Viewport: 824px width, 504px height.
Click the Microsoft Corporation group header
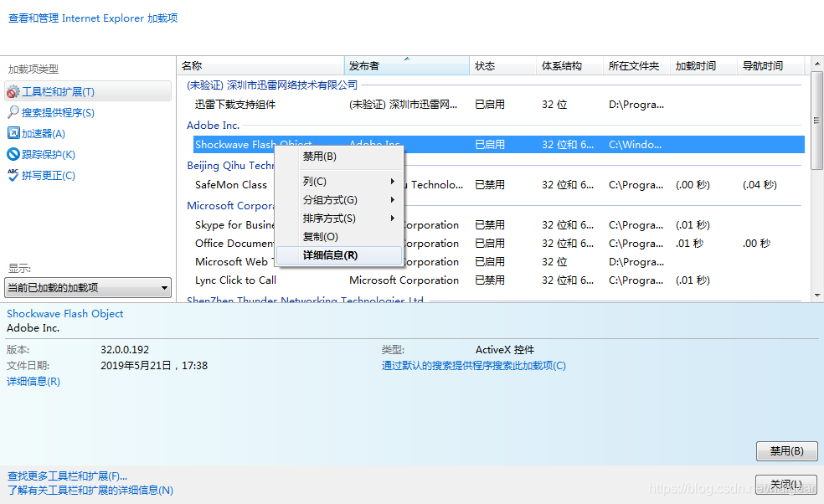click(x=230, y=205)
